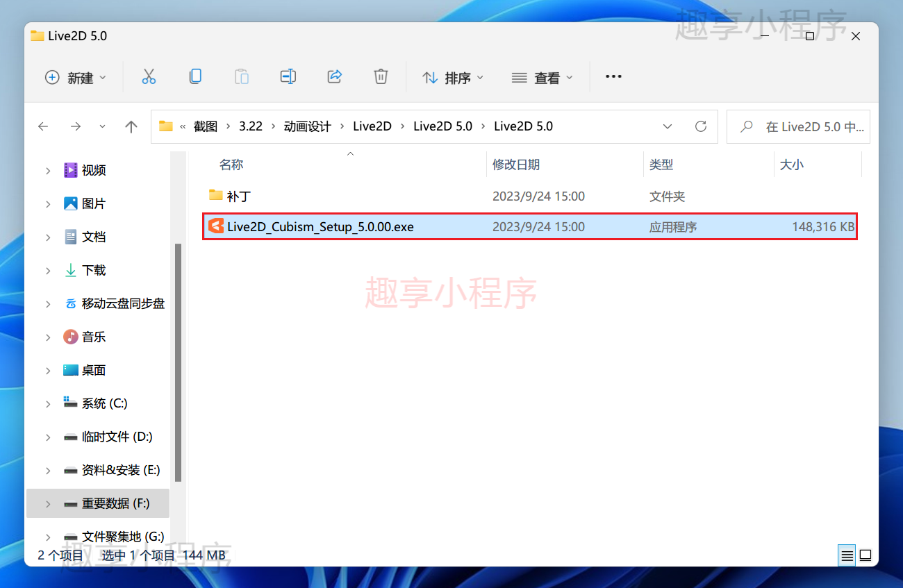Go back with the left arrow
Image resolution: width=903 pixels, height=588 pixels.
43,126
